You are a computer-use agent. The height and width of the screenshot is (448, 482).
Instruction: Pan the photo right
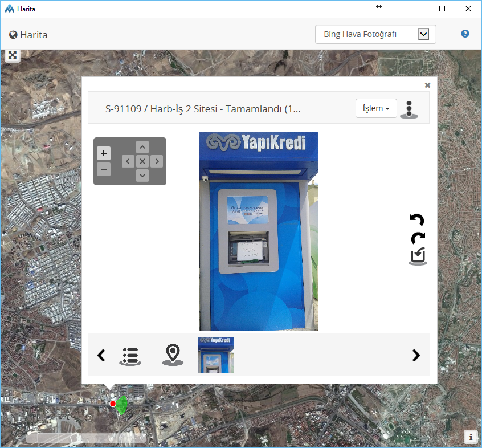(x=157, y=161)
